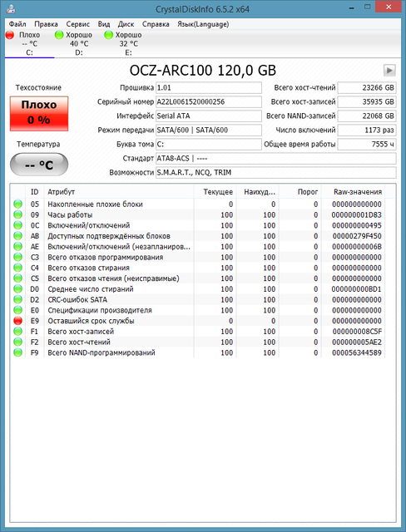Click green status icon for Часы работы row
The width and height of the screenshot is (406, 532).
(x=17, y=214)
